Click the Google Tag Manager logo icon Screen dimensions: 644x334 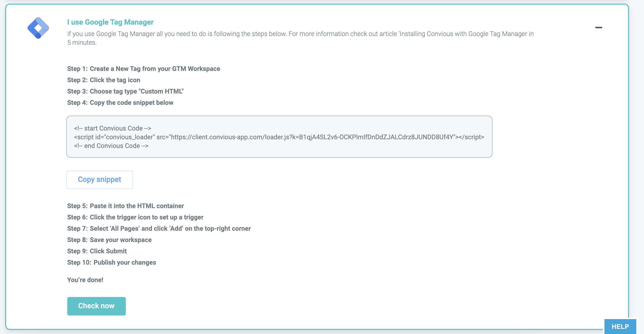[38, 28]
